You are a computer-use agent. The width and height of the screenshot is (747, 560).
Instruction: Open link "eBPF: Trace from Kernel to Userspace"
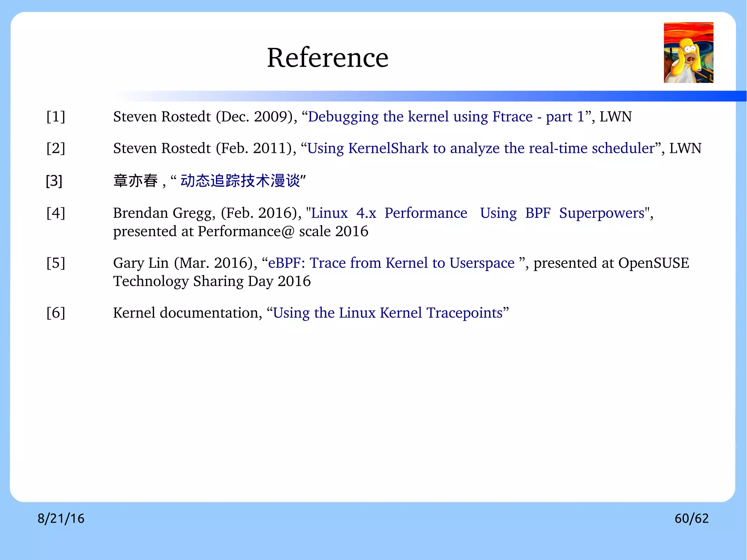click(x=391, y=263)
